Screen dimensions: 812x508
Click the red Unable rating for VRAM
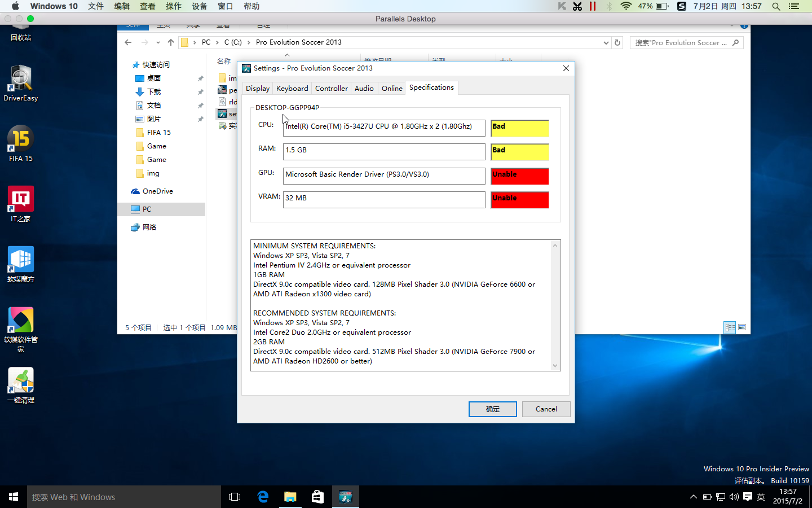(x=519, y=200)
